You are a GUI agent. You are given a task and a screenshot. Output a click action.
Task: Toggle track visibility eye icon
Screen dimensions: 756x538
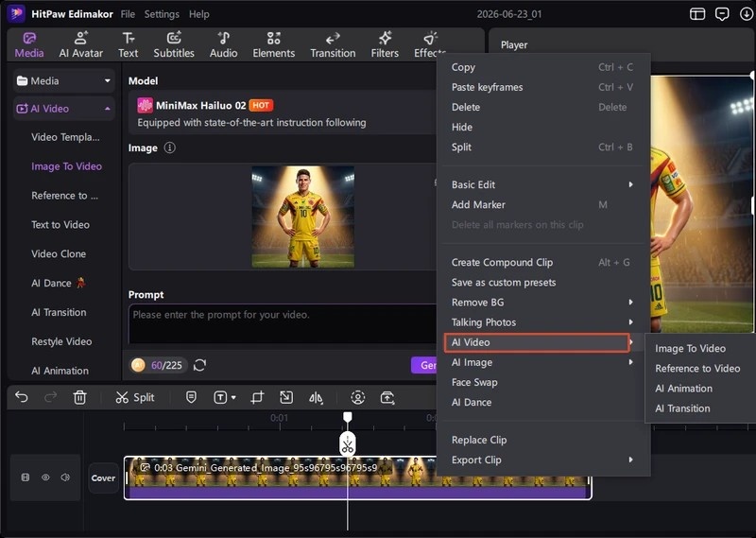45,477
